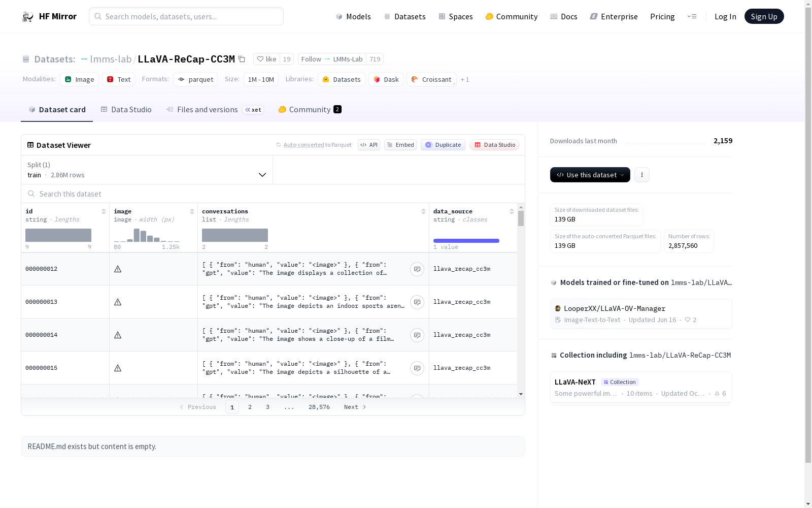The height and width of the screenshot is (508, 812).
Task: Open Enterprise in the top navigation
Action: 614,17
